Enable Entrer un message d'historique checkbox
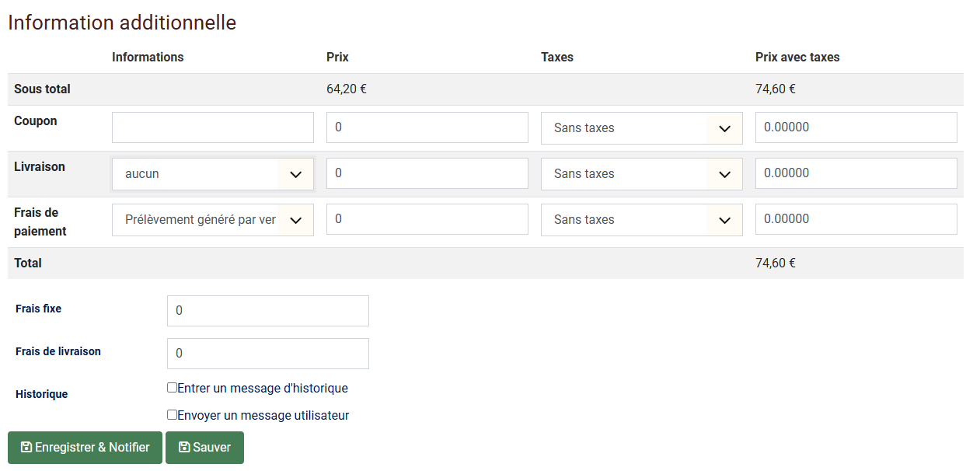The height and width of the screenshot is (471, 980). coord(172,388)
